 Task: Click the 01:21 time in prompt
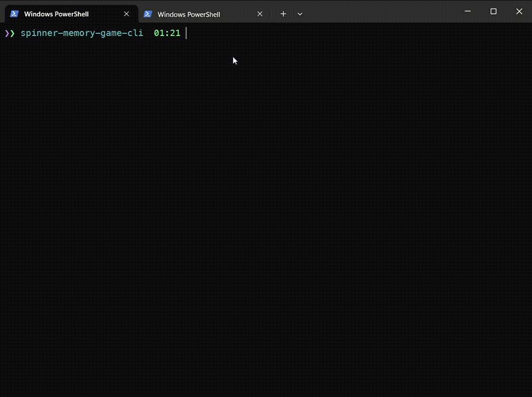coord(167,33)
